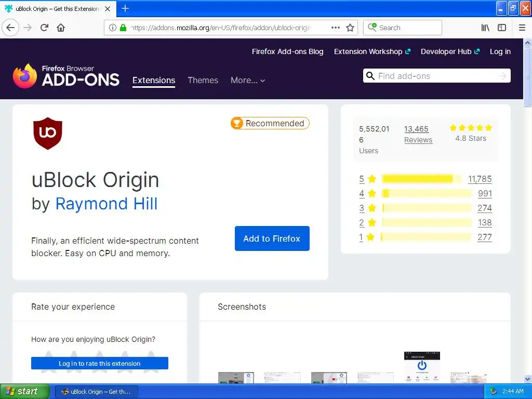Reload the current page
This screenshot has width=532, height=399.
click(45, 28)
